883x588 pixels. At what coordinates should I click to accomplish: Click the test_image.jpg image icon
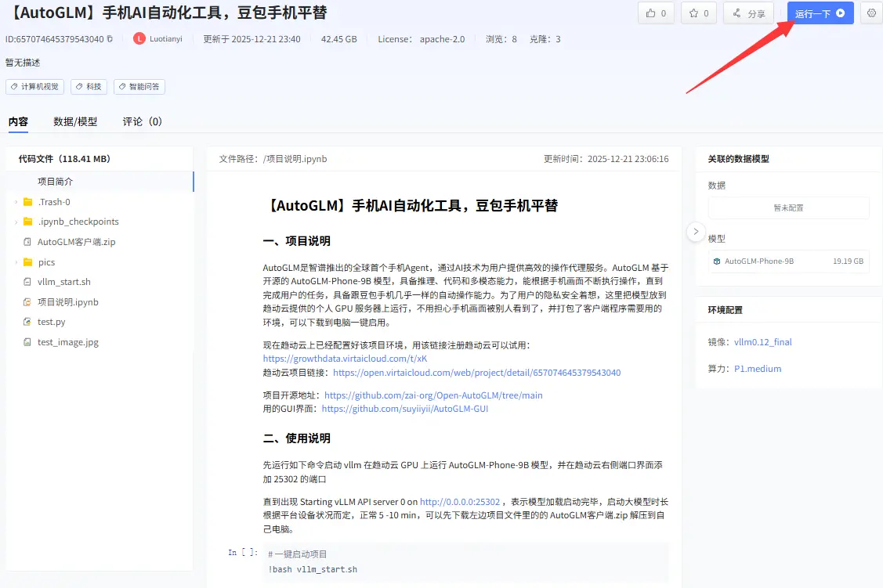pos(27,342)
